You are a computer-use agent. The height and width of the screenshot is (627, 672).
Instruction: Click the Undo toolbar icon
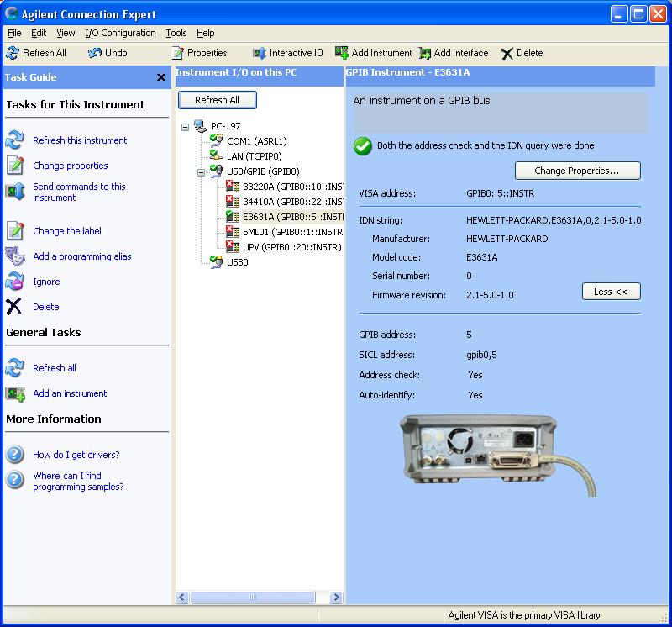tap(95, 53)
